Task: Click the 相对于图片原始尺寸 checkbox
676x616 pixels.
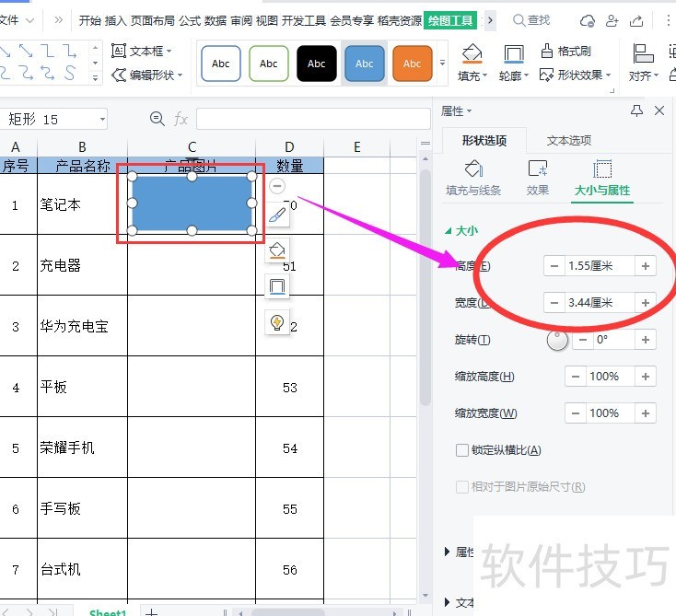Action: pyautogui.click(x=462, y=487)
